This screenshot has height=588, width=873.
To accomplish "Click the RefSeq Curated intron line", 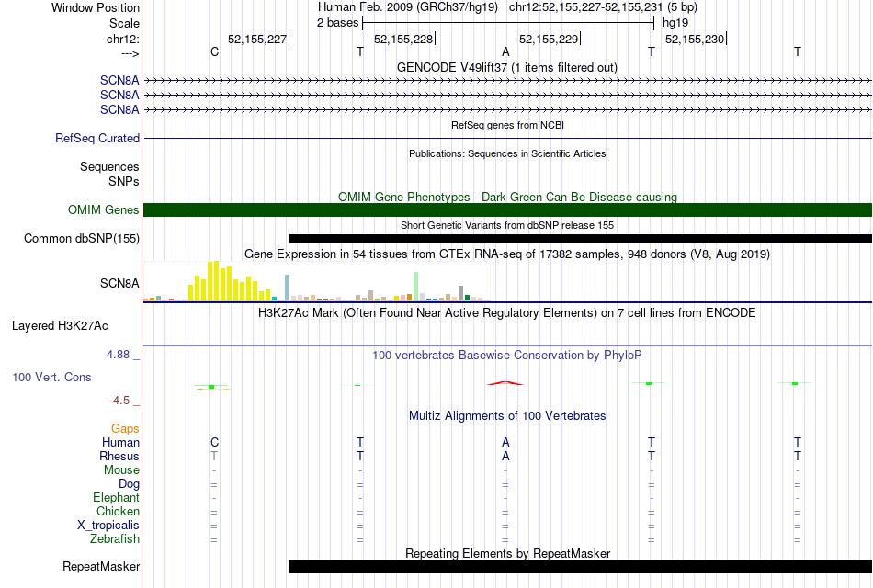I will coord(508,138).
